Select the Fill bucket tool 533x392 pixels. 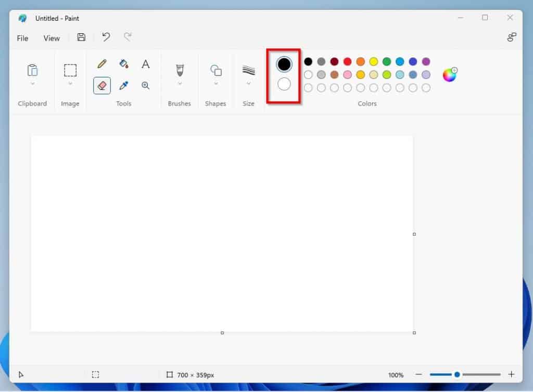point(124,64)
